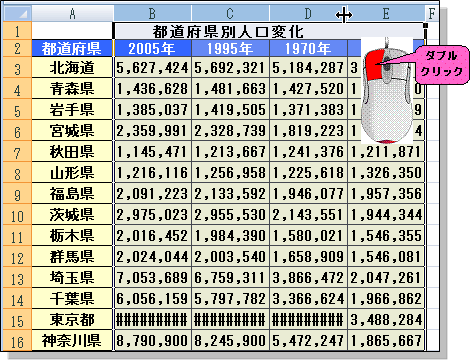Screen dimensions: 472x360
Task: Select row 15 header
Action: pos(17,320)
